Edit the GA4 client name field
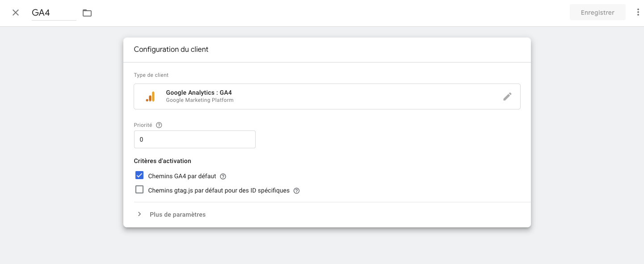 54,13
